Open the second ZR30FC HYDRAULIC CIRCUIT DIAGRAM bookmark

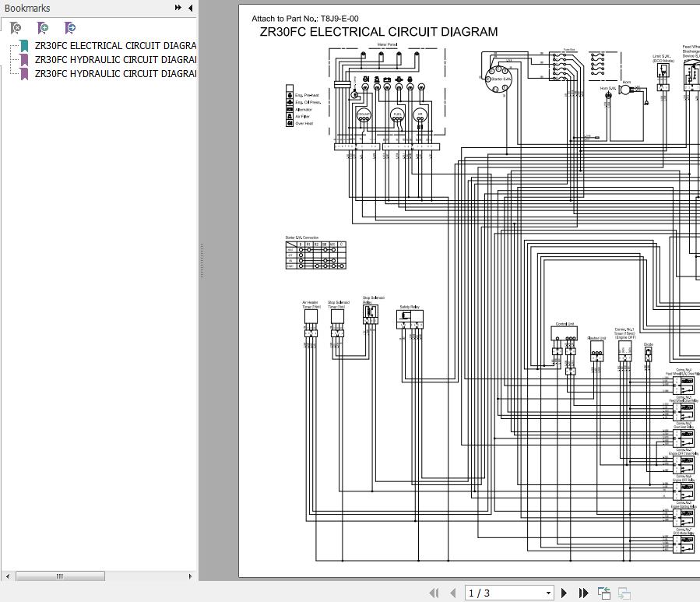click(115, 73)
